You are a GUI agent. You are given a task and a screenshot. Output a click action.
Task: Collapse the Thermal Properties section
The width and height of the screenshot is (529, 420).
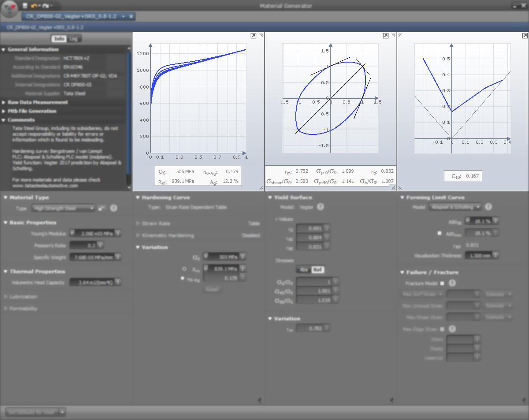click(5, 271)
